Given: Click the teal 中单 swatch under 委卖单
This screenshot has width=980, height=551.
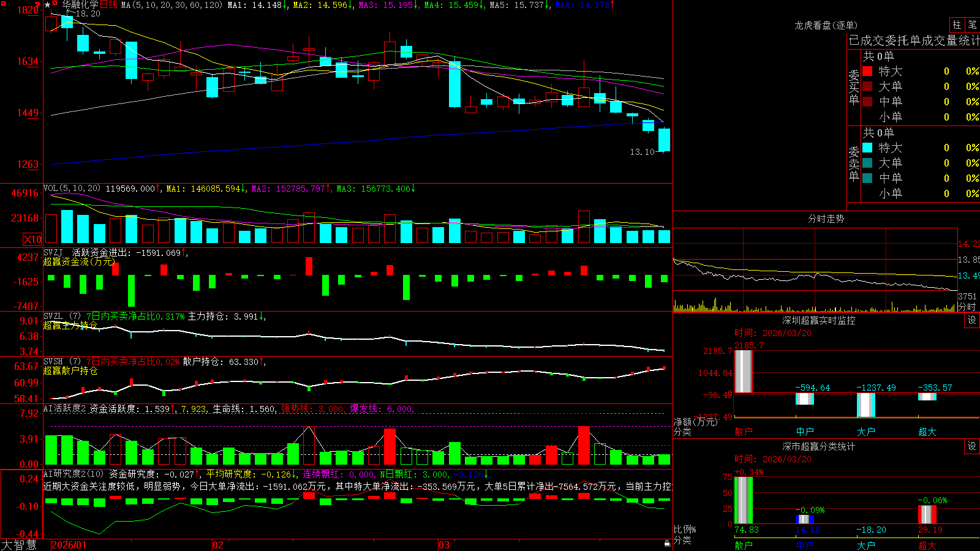Looking at the screenshot, I should 867,178.
